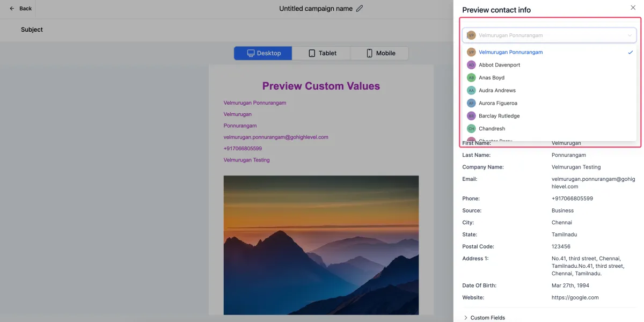This screenshot has height=322, width=644.
Task: Pick Aurora Figueroa from the contacts
Action: point(498,103)
